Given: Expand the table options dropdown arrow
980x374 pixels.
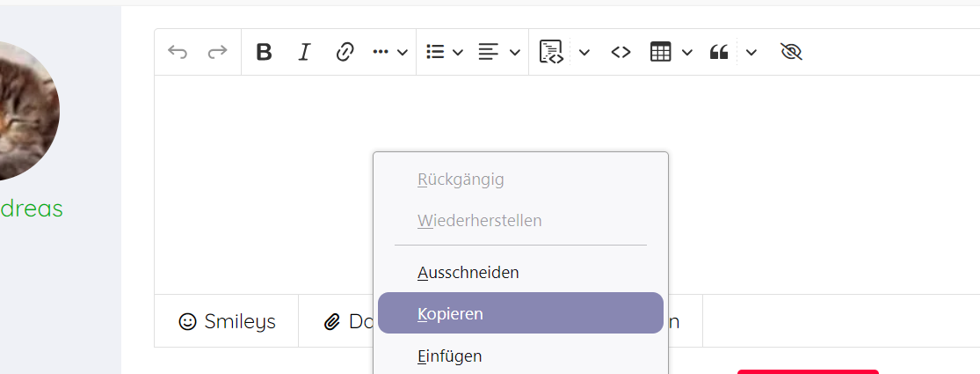Looking at the screenshot, I should pos(687,52).
